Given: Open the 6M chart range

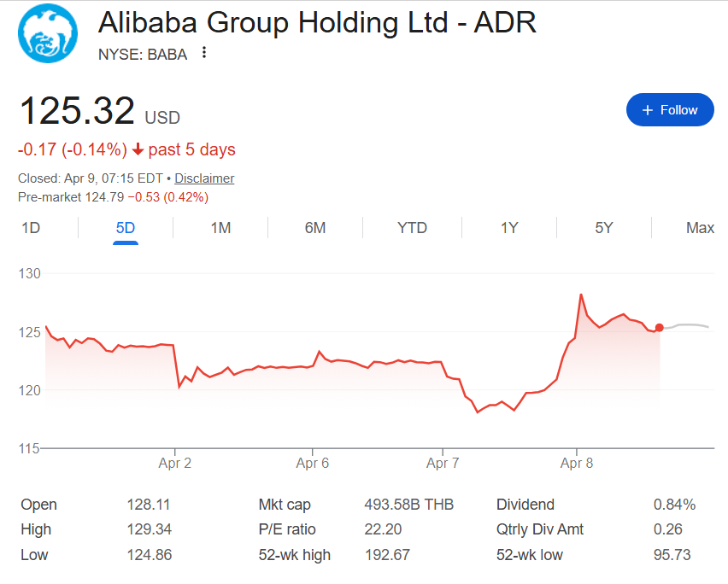Looking at the screenshot, I should [x=316, y=228].
